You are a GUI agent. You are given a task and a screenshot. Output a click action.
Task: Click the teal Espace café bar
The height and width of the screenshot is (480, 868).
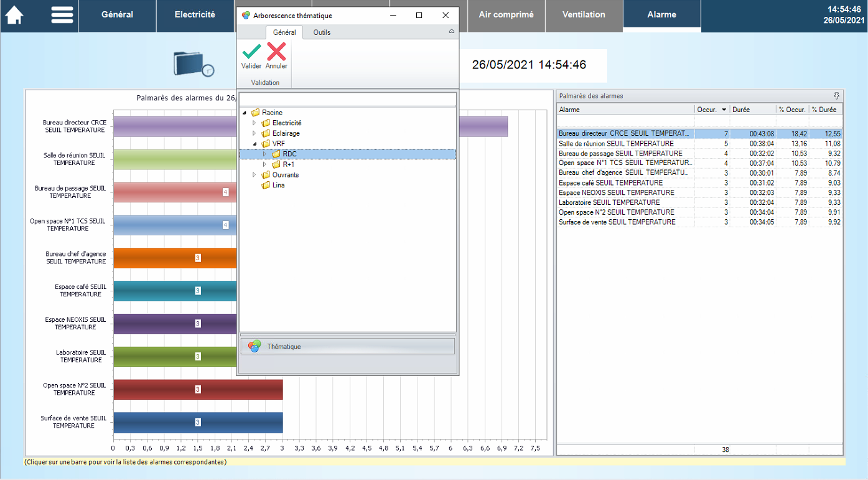[175, 291]
